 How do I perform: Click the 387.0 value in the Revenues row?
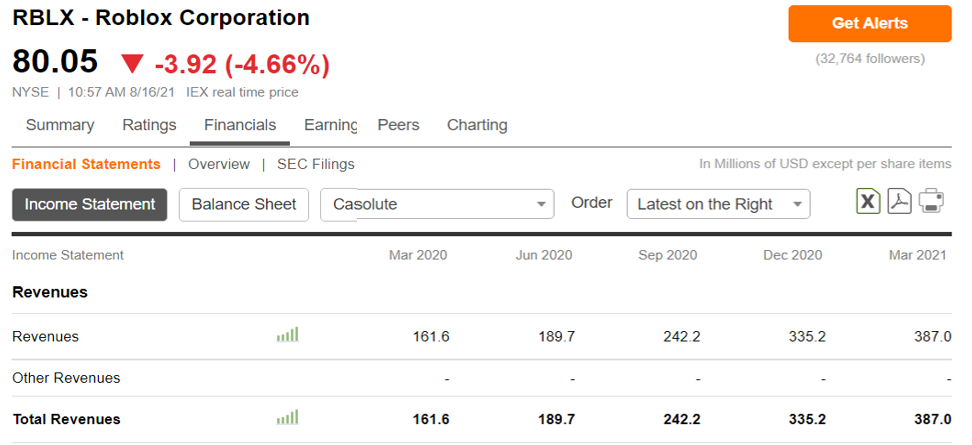point(932,337)
